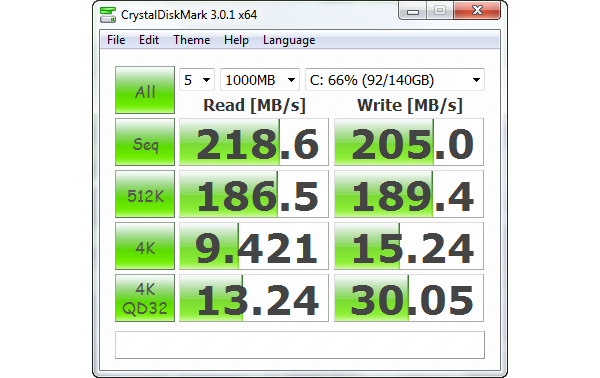This screenshot has height=378, width=600.
Task: Open the Language menu
Action: coord(289,40)
